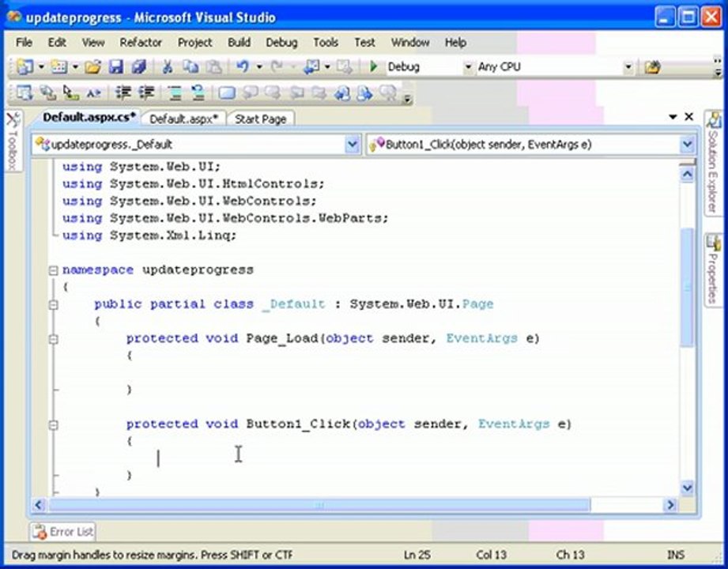Click the Display Quick Info icon

tap(70, 92)
